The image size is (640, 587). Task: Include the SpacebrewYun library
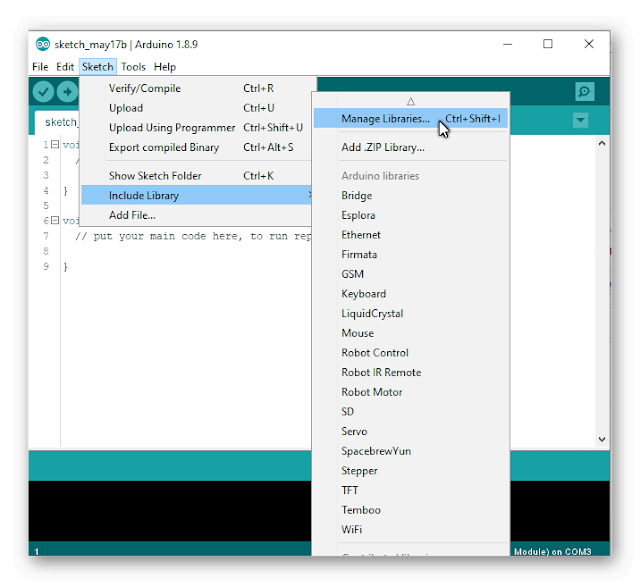coord(410,451)
